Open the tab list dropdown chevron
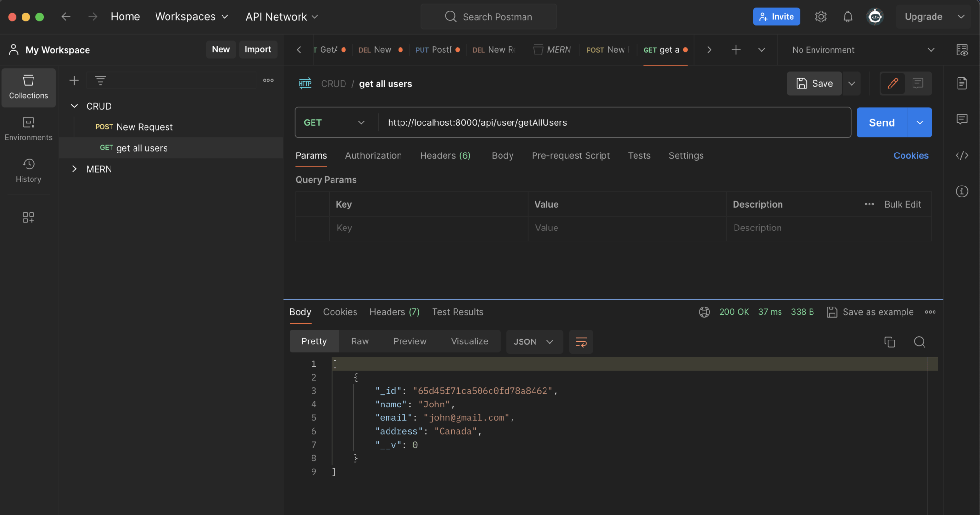The image size is (980, 515). pyautogui.click(x=761, y=50)
